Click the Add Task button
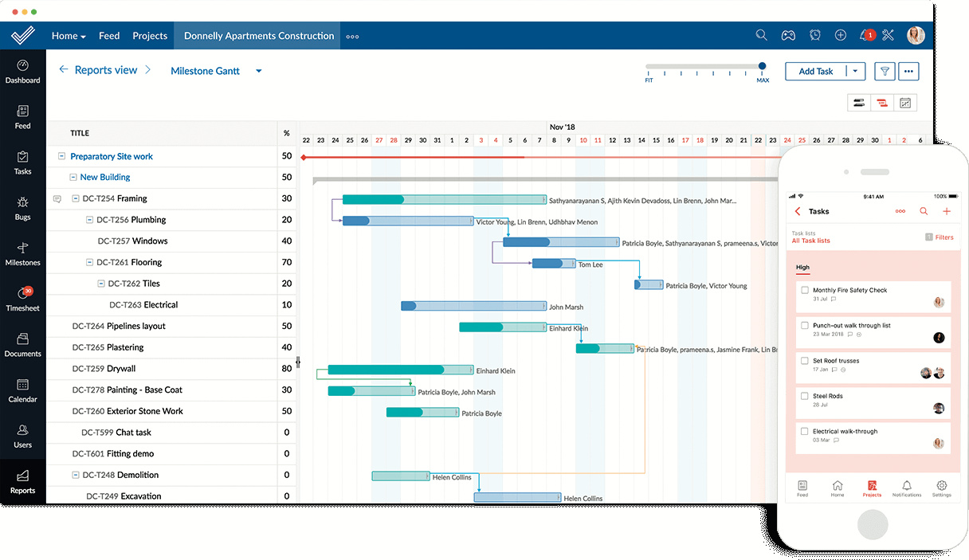 [815, 71]
